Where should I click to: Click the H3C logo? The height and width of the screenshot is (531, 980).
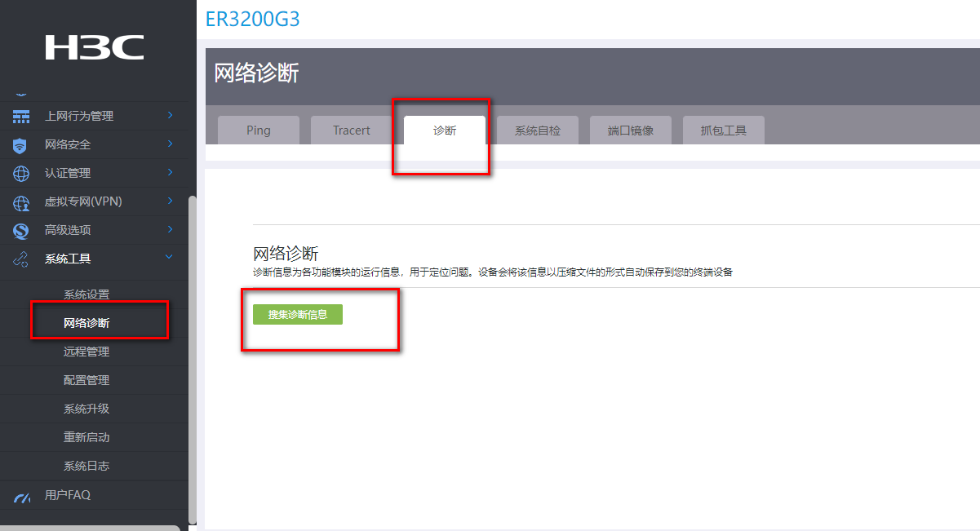tap(95, 47)
